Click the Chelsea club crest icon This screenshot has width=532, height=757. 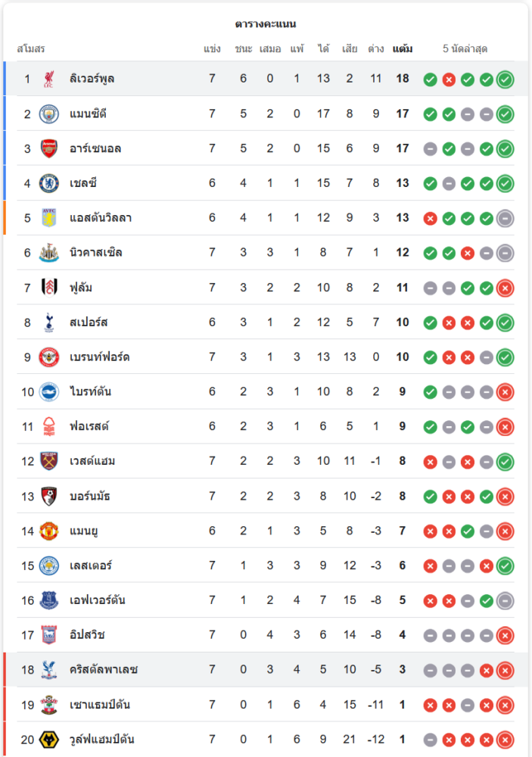tap(48, 183)
